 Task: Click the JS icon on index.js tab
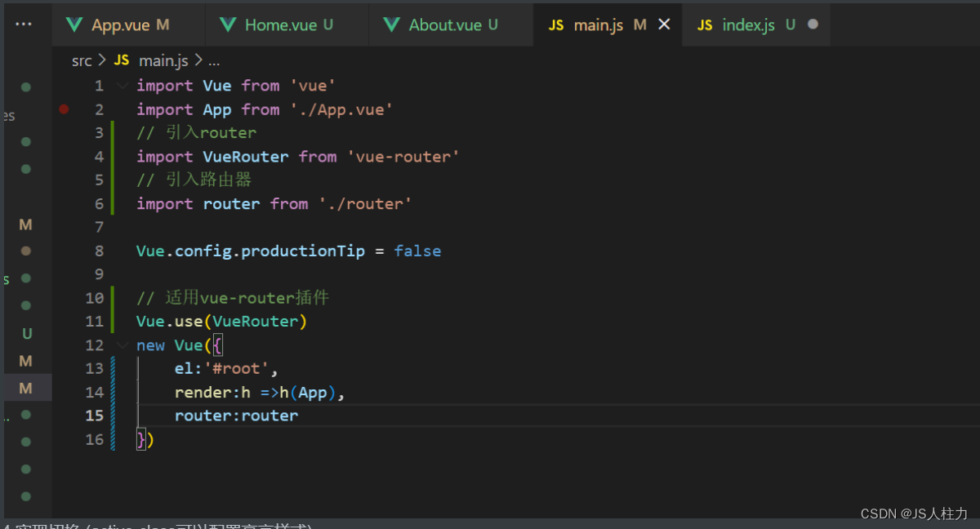(x=705, y=25)
